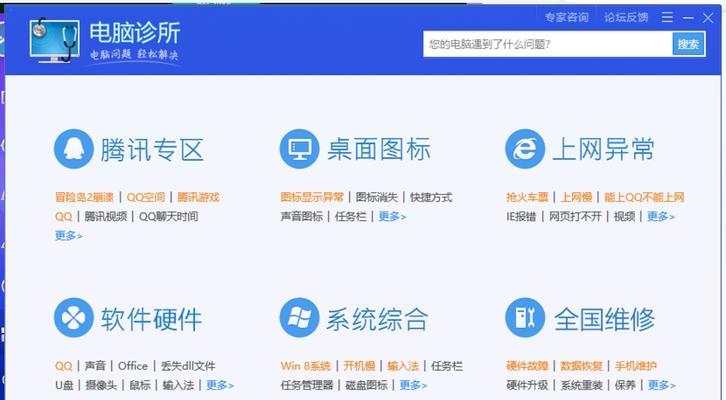Image resolution: width=726 pixels, height=400 pixels.
Task: Open the 腾讯专区 penguin icon
Action: pyautogui.click(x=74, y=149)
